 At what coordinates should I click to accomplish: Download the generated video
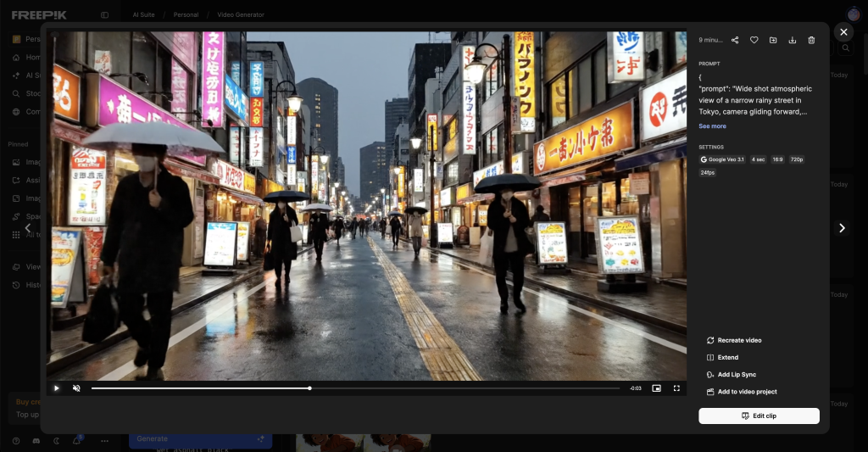point(792,40)
